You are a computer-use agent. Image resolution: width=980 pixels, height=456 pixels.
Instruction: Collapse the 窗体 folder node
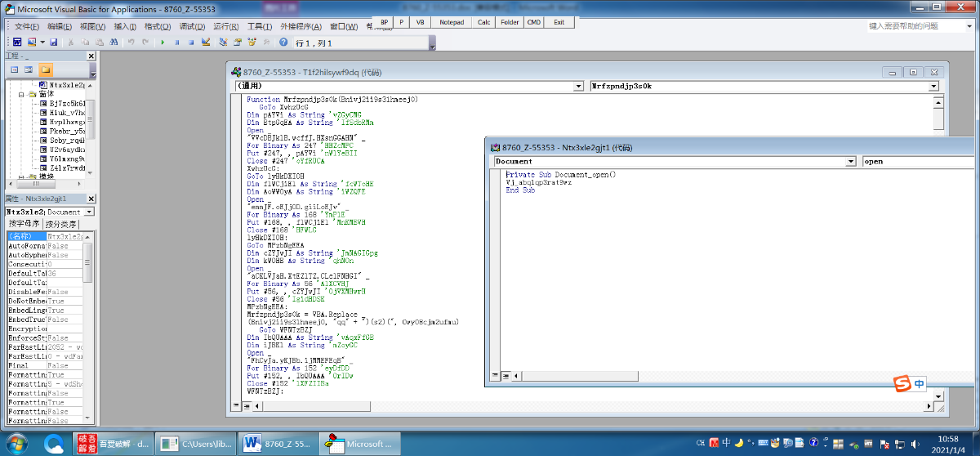pyautogui.click(x=23, y=94)
